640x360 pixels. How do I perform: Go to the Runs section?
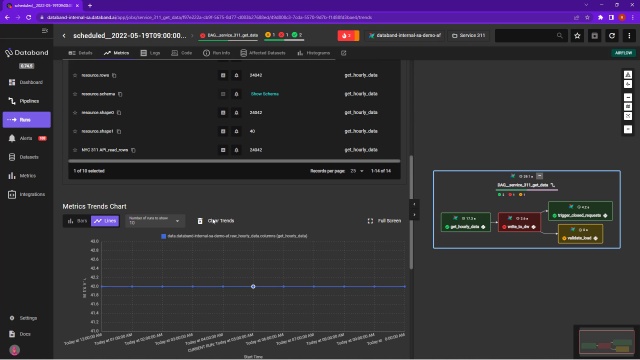27,120
